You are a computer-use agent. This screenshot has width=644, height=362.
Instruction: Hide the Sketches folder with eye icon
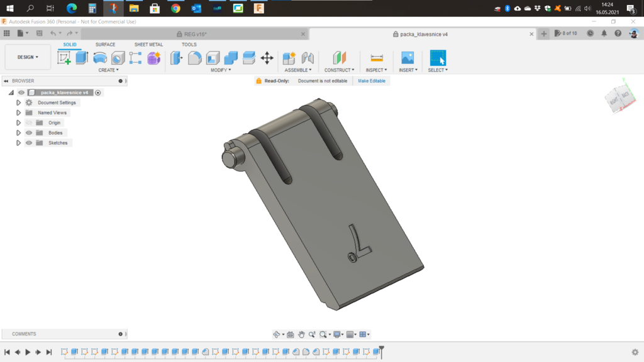point(29,143)
